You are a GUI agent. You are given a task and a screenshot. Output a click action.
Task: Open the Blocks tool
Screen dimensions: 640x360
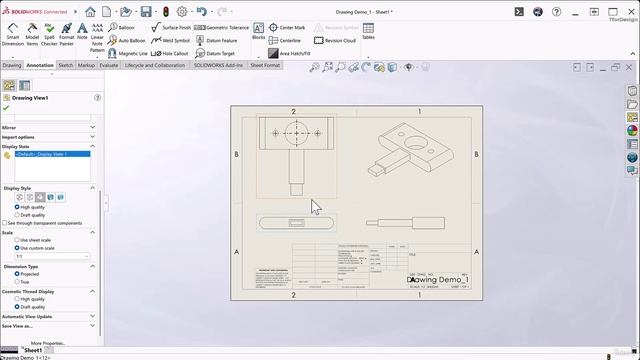258,31
